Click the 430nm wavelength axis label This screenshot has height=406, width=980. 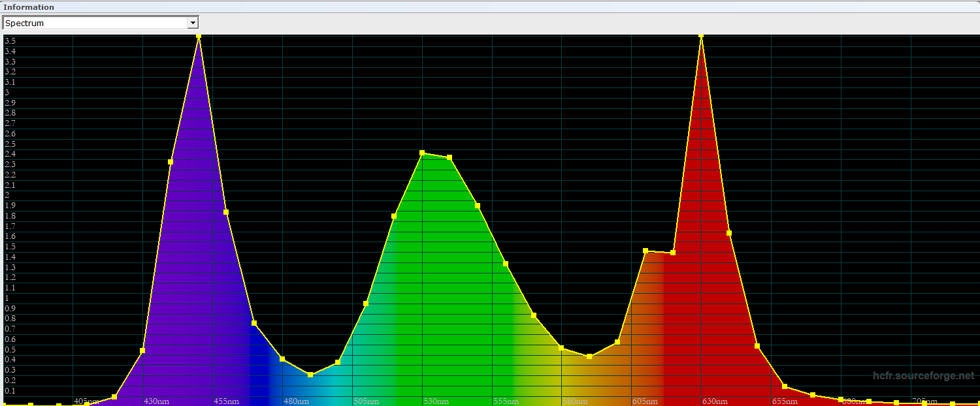pos(156,401)
